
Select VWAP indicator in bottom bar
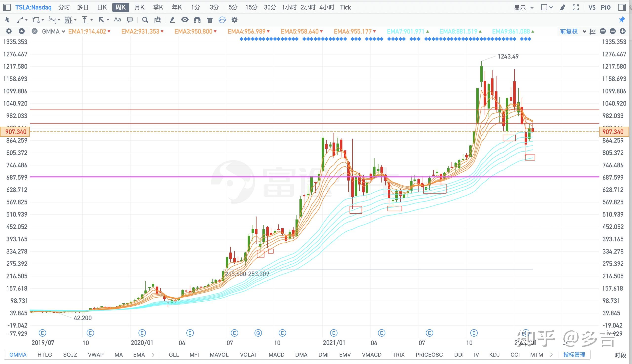click(x=96, y=355)
